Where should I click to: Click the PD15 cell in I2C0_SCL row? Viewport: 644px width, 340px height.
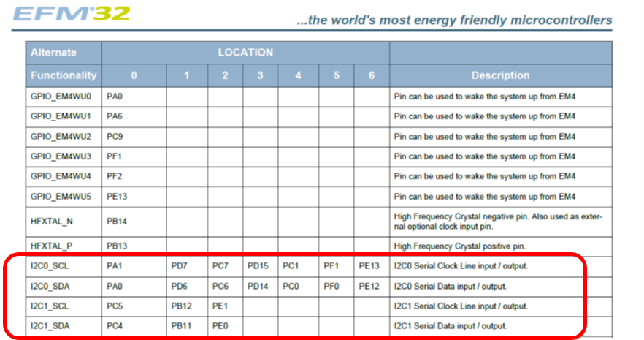[258, 266]
